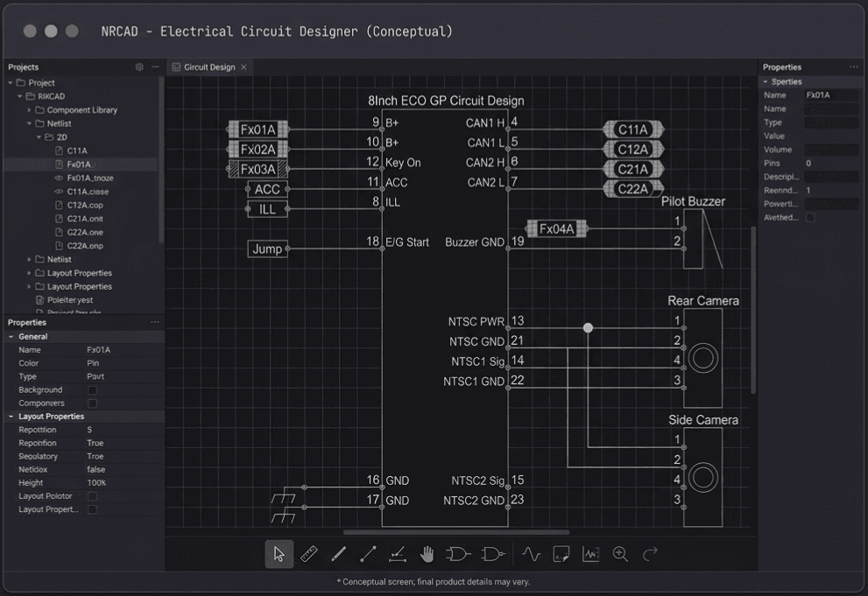This screenshot has width=868, height=596.
Task: Activate the hand pan tool
Action: pyautogui.click(x=427, y=554)
